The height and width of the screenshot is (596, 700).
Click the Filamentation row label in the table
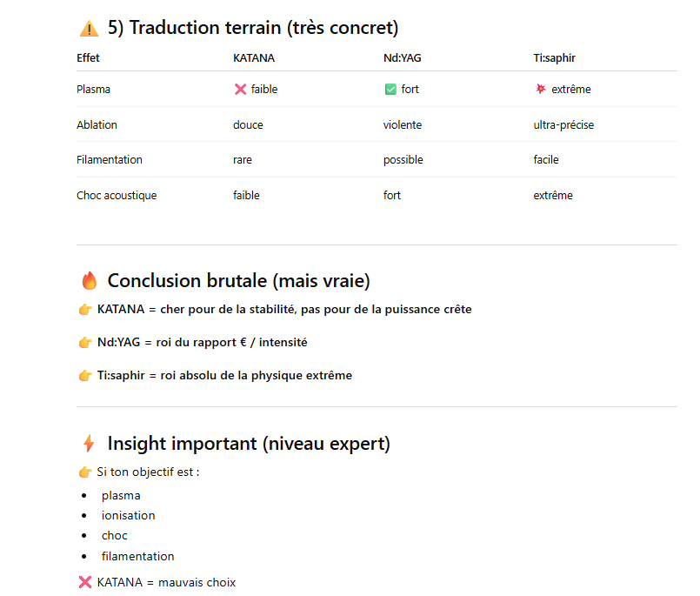110,160
